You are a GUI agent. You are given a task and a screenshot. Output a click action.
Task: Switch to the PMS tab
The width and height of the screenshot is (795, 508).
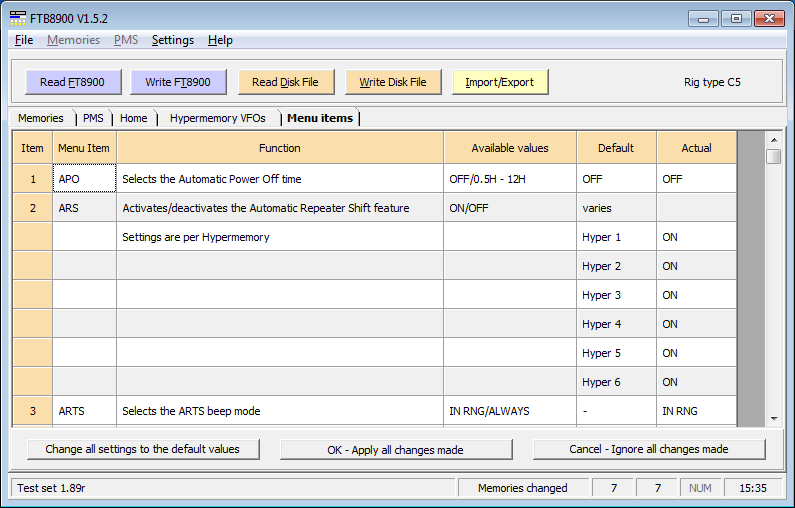[93, 118]
